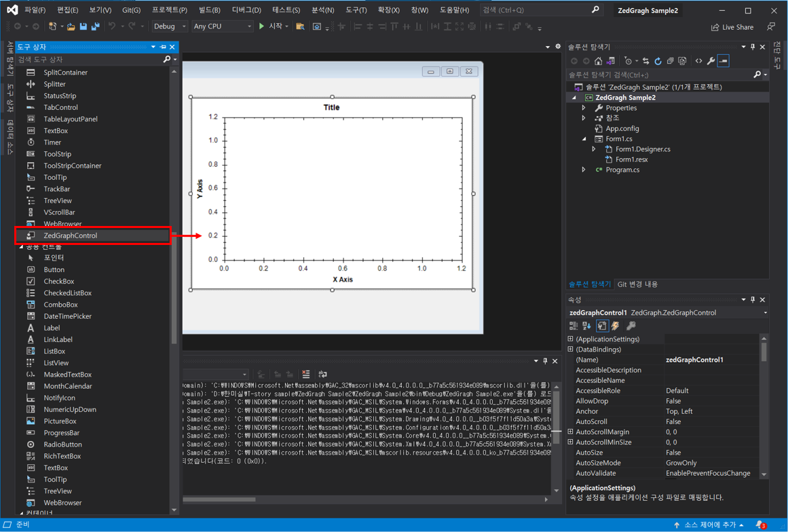The image size is (788, 532).
Task: Click Visual Studio search box
Action: [x=541, y=10]
